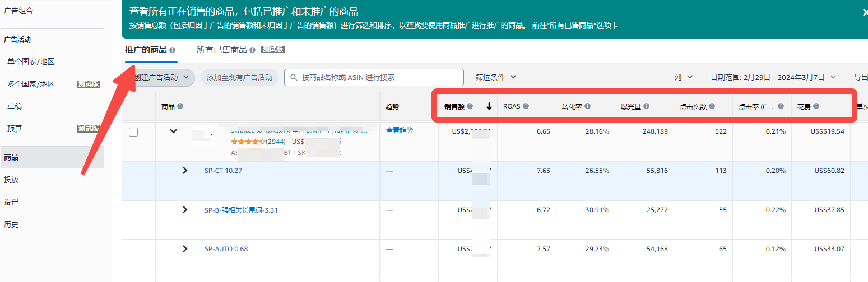Click info icon next to 销售额 header
Image resolution: width=868 pixels, height=282 pixels.
click(470, 106)
